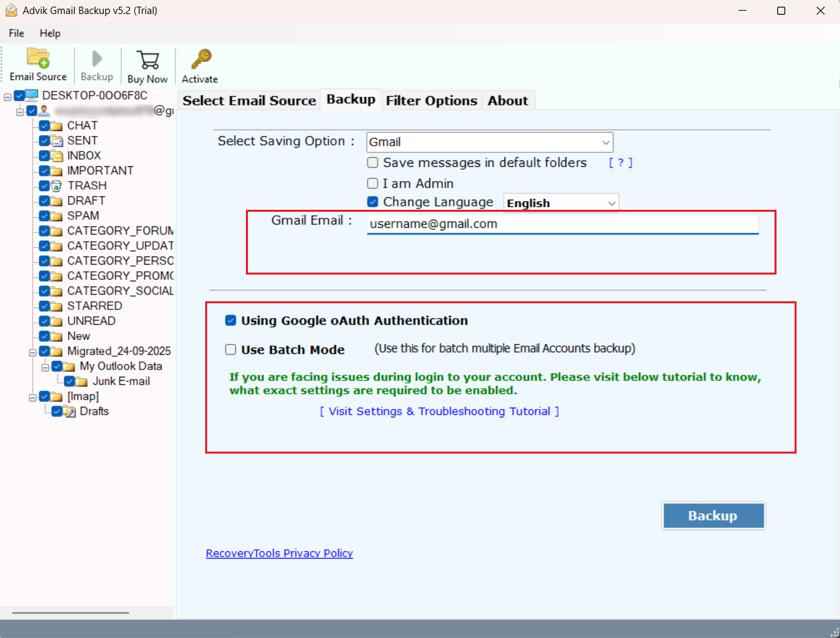Switch to the About tab
This screenshot has width=840, height=638.
(508, 100)
